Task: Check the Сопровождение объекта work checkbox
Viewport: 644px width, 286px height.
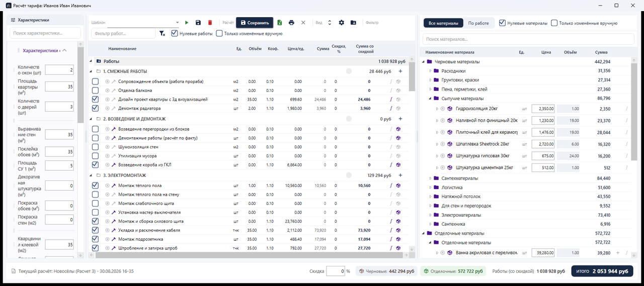Action: click(x=96, y=81)
